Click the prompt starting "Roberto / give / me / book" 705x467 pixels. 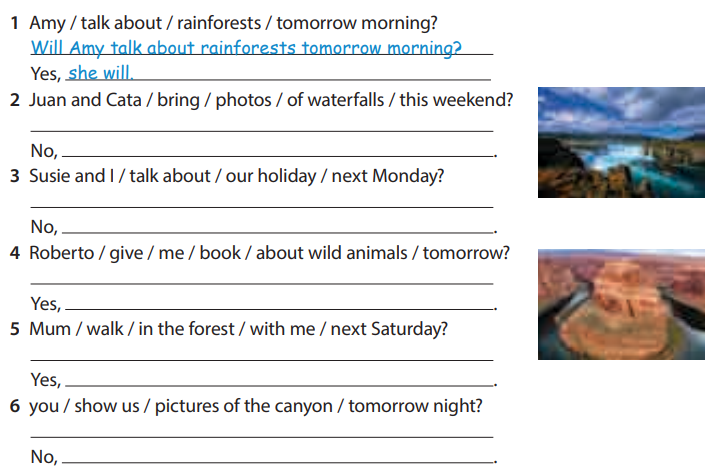coord(269,253)
